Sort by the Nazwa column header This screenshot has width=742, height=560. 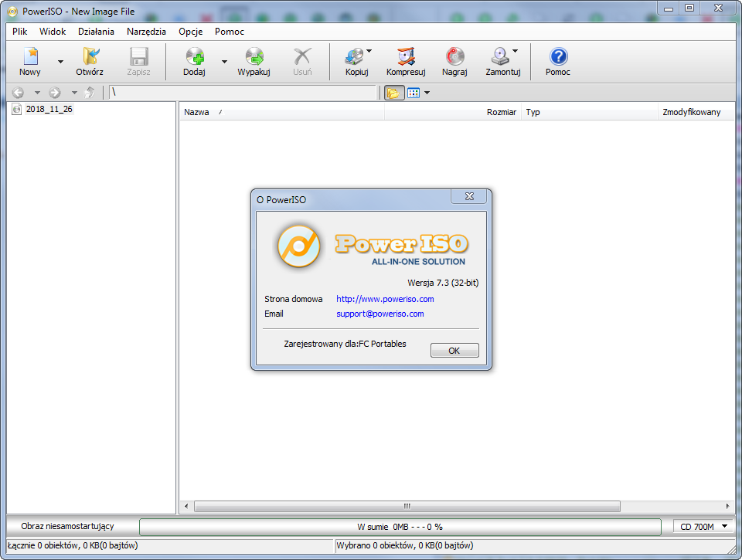pos(282,112)
